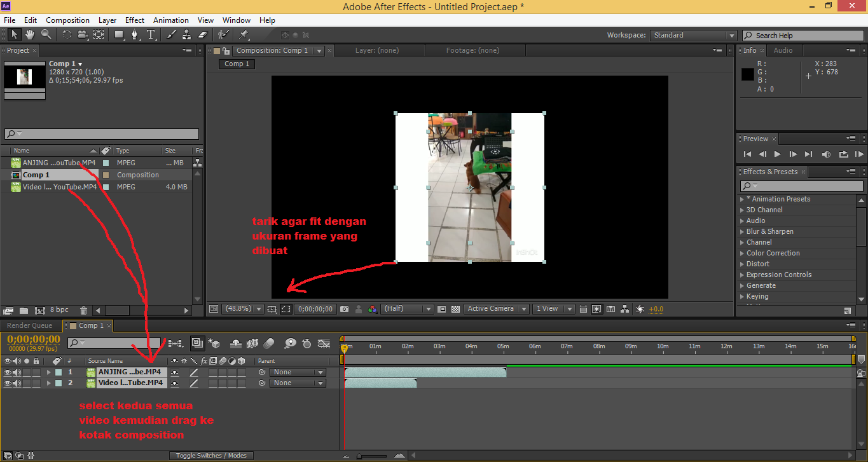This screenshot has height=462, width=868.
Task: Select the Pen tool
Action: (x=135, y=35)
